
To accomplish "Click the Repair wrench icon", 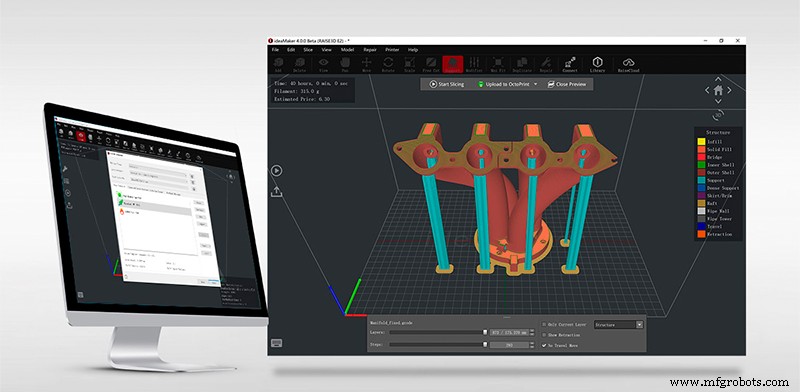I will click(x=545, y=64).
